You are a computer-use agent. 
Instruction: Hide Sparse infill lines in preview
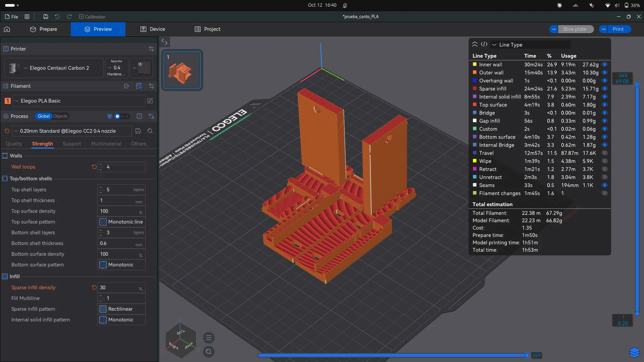[605, 88]
